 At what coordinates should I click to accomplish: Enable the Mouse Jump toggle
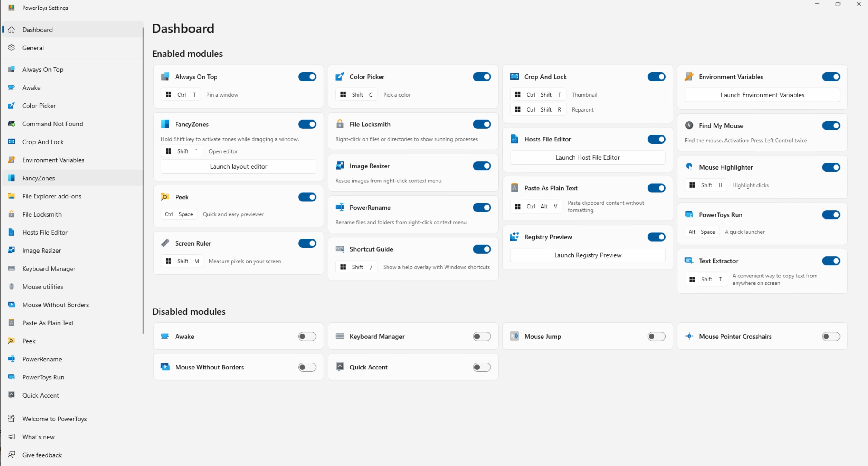[x=656, y=336]
